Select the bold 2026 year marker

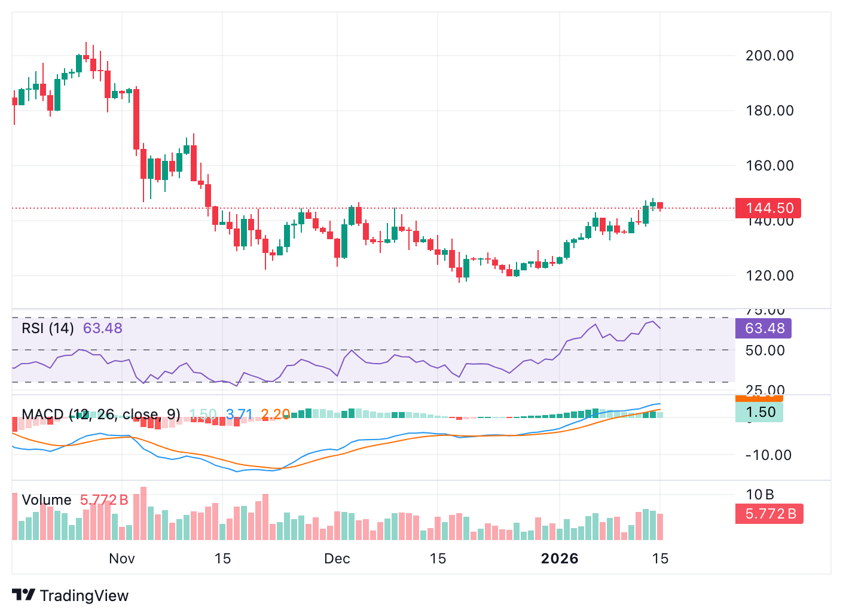(560, 559)
